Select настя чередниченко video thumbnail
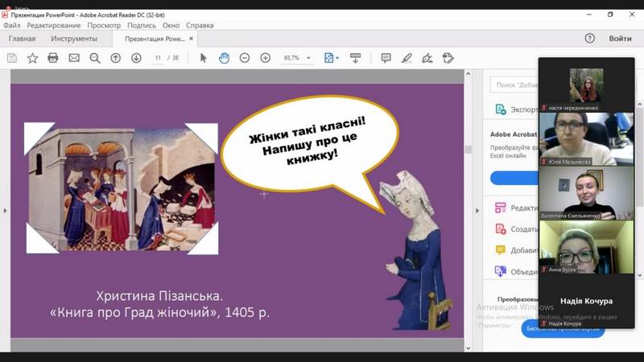 point(587,85)
